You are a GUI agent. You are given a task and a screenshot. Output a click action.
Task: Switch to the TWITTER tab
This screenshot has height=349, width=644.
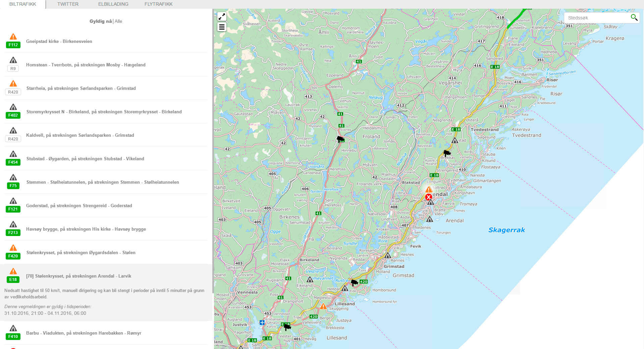tap(68, 4)
